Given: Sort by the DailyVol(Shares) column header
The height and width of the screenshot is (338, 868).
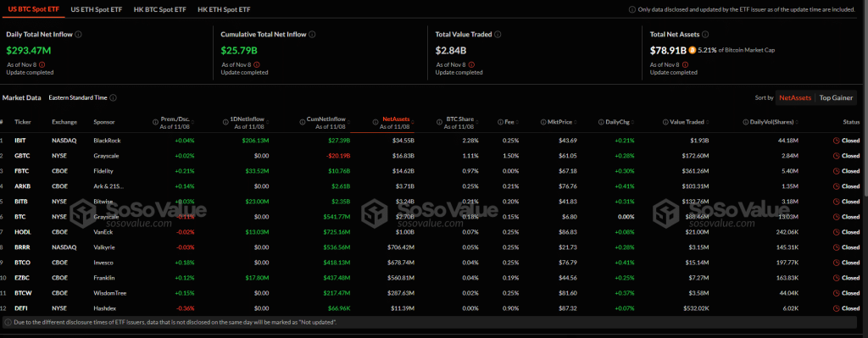Looking at the screenshot, I should click(771, 122).
